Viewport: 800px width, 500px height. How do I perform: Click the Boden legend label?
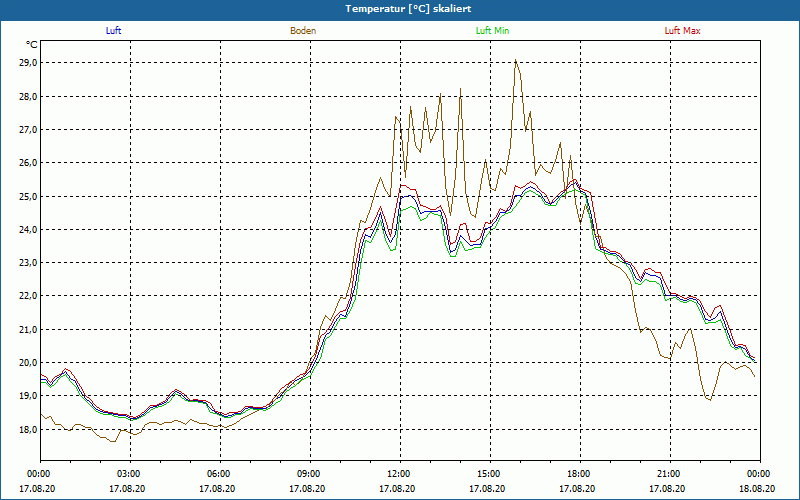click(x=303, y=31)
